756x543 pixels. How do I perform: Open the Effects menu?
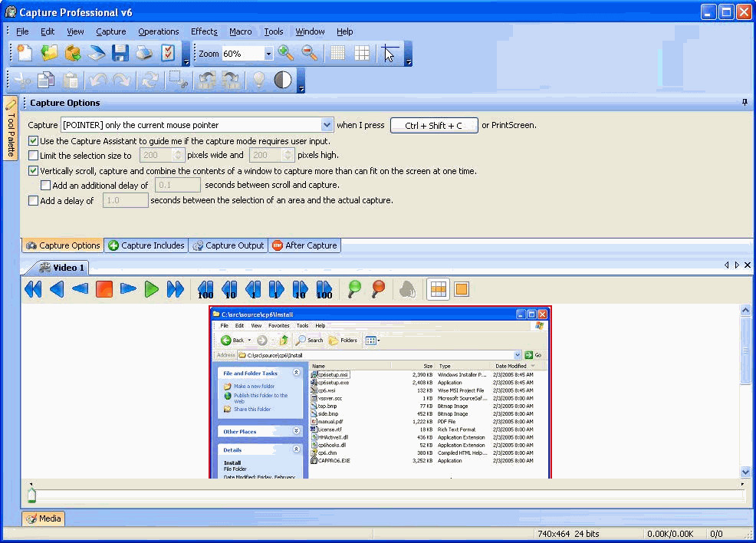[204, 31]
